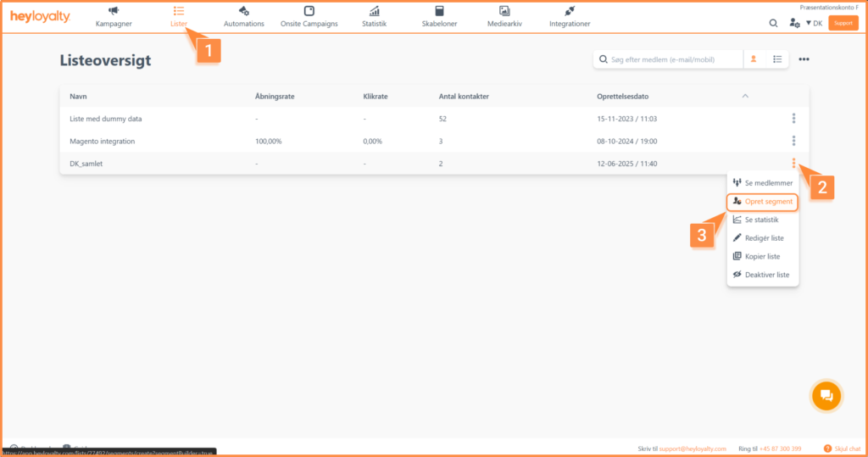The height and width of the screenshot is (457, 868).
Task: Open Onsite Campaigns icon
Action: click(x=309, y=11)
